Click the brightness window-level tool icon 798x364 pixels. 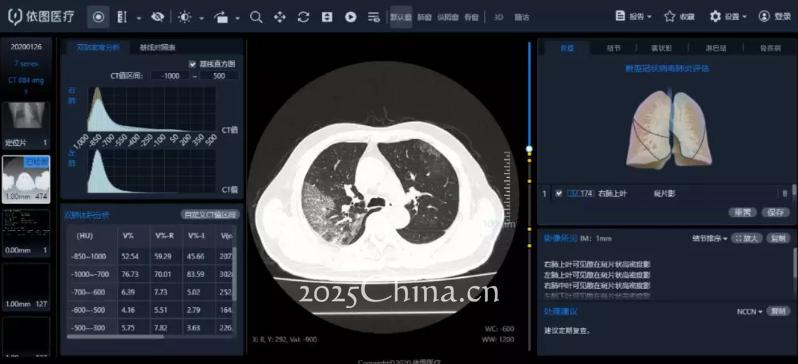(x=184, y=17)
